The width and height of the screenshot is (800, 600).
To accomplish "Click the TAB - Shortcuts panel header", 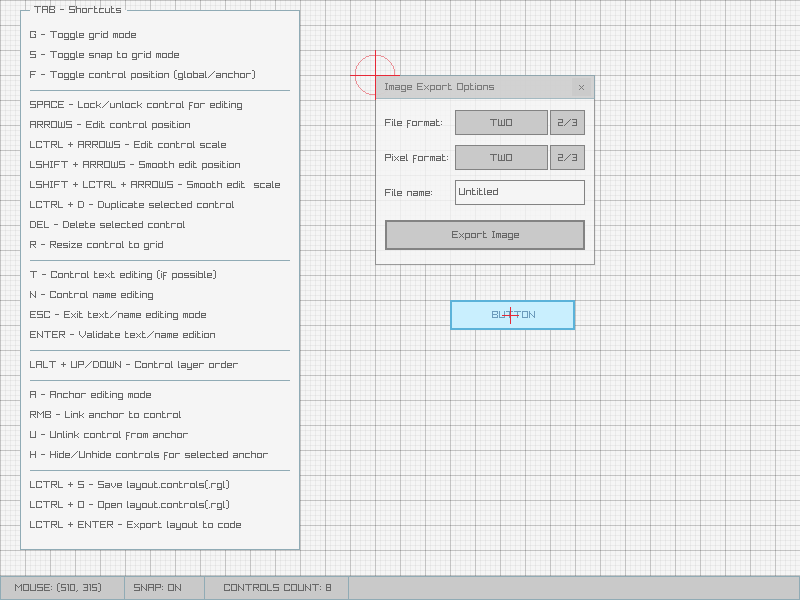I will point(78,10).
